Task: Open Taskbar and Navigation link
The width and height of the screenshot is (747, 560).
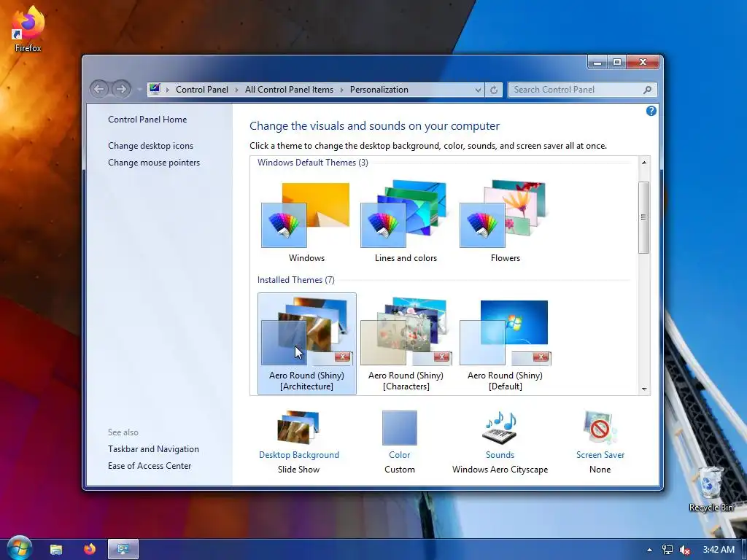Action: pyautogui.click(x=153, y=449)
